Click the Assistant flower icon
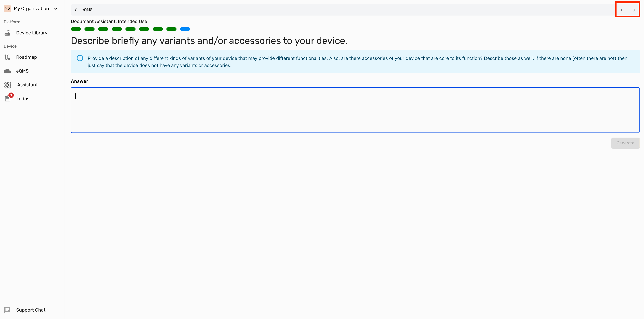Viewport: 644px width, 319px height. pos(8,85)
